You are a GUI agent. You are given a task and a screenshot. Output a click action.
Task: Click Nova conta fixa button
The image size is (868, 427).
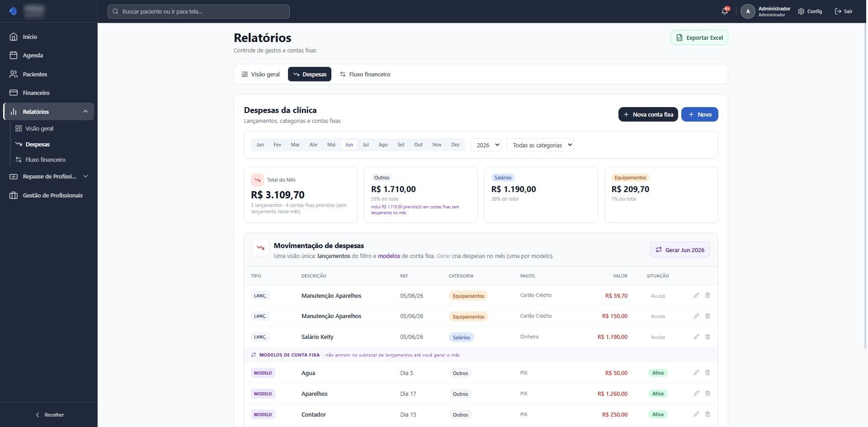click(648, 114)
